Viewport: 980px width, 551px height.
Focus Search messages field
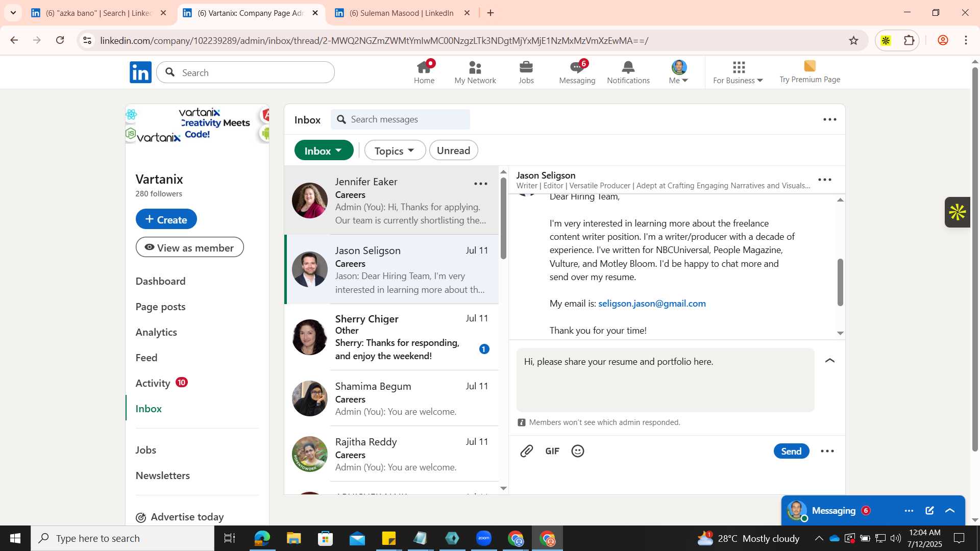click(401, 119)
